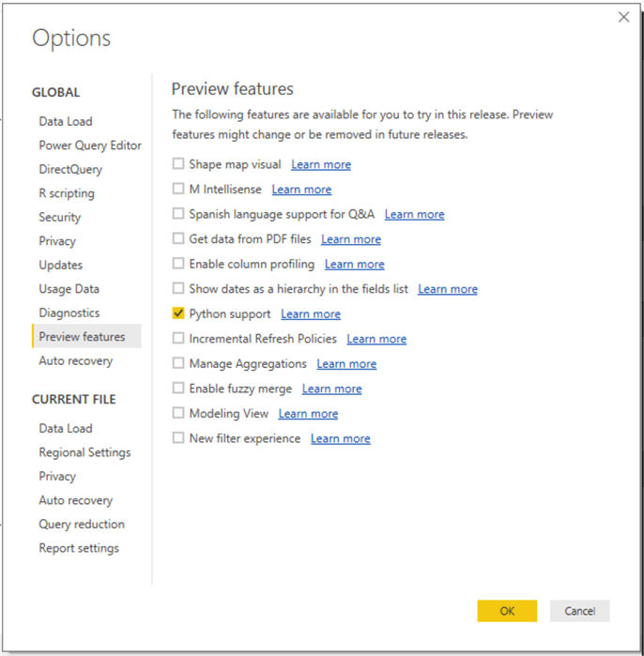This screenshot has height=656, width=644.
Task: Open Regional Settings for current file
Action: coord(84,452)
